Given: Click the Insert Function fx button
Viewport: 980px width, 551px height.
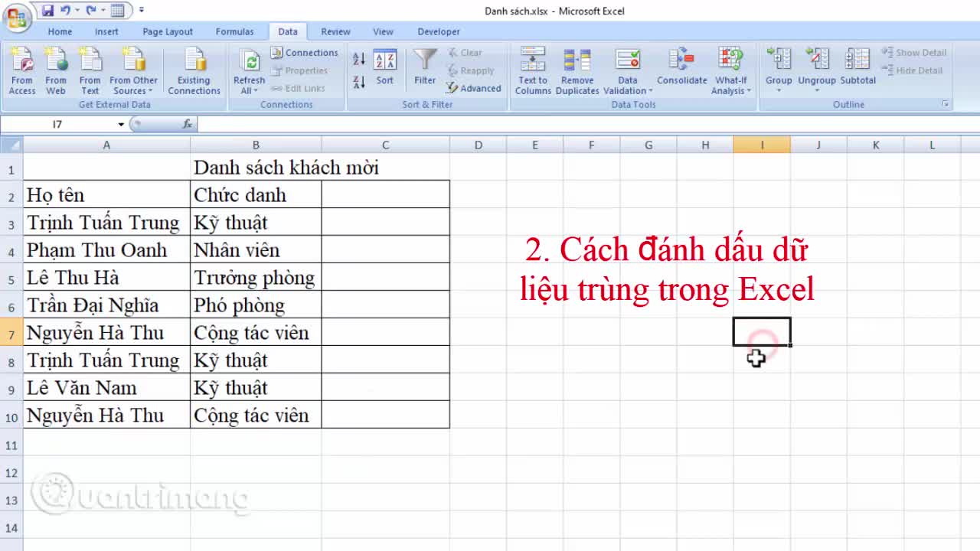Looking at the screenshot, I should [x=188, y=124].
